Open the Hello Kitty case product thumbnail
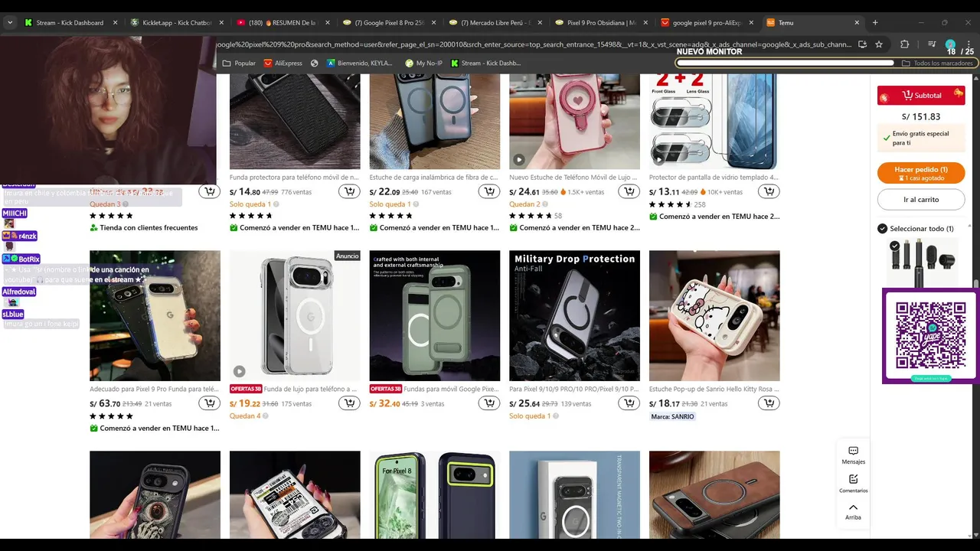This screenshot has width=980, height=551. [x=714, y=315]
